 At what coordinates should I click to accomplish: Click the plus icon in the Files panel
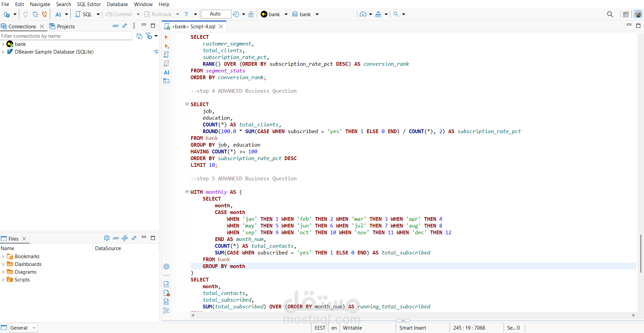[125, 238]
